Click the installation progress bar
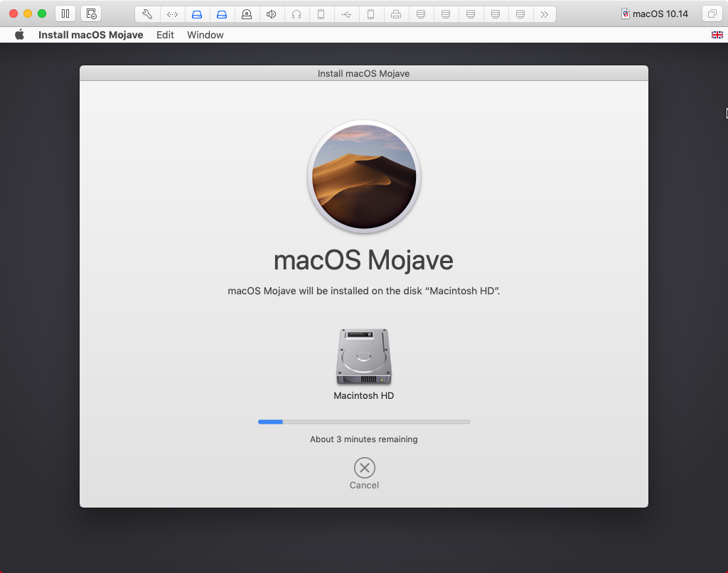 [363, 421]
